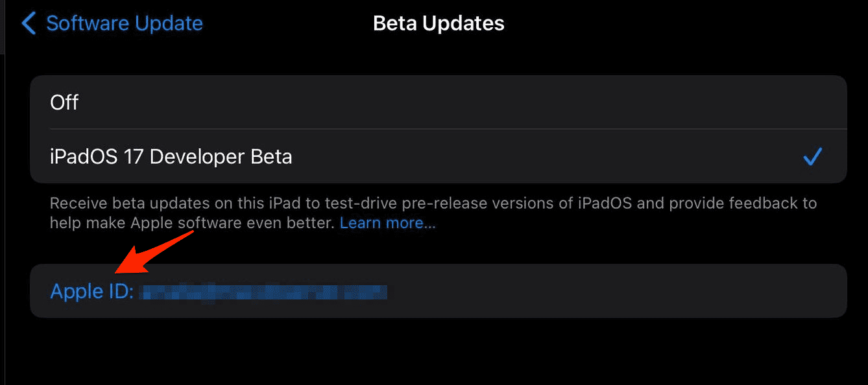
Task: Tap the Apple ID label
Action: click(91, 292)
